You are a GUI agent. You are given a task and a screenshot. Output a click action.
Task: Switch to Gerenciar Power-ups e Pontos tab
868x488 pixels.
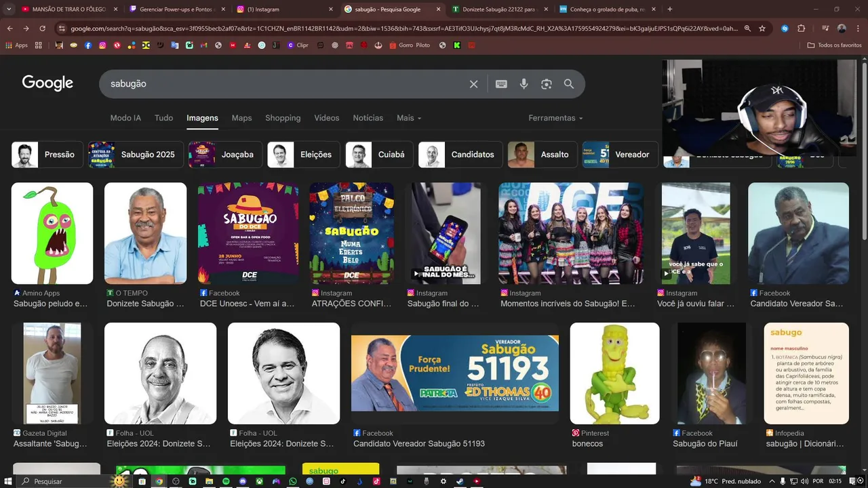178,9
